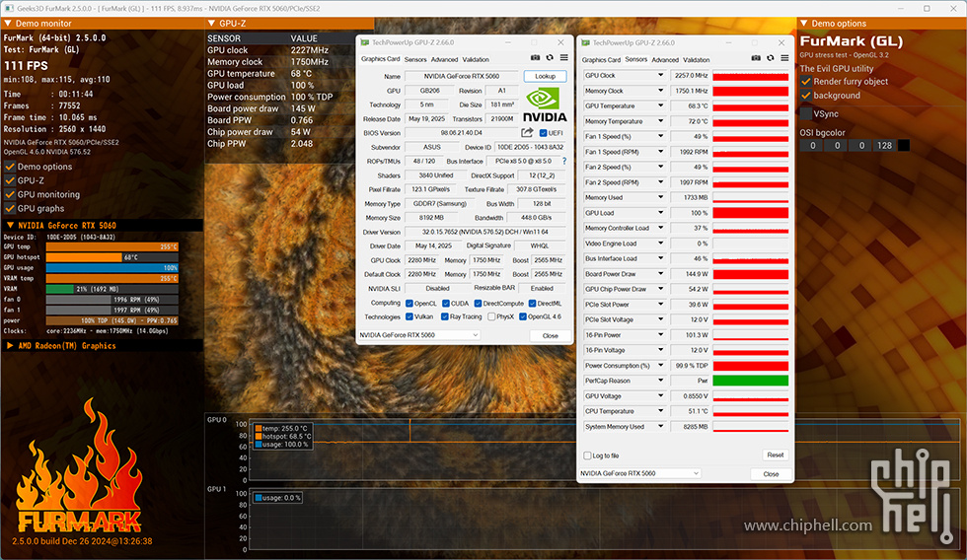Screen dimensions: 967x560
Task: Minimize the FurMark main window
Action: pos(900,8)
